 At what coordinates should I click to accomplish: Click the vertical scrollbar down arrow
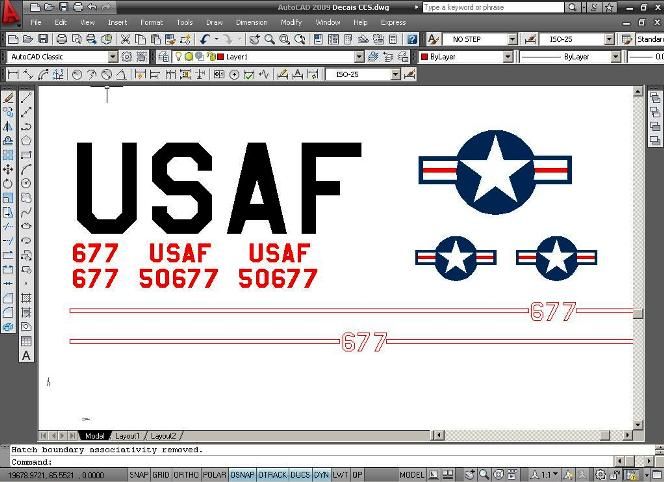(638, 425)
